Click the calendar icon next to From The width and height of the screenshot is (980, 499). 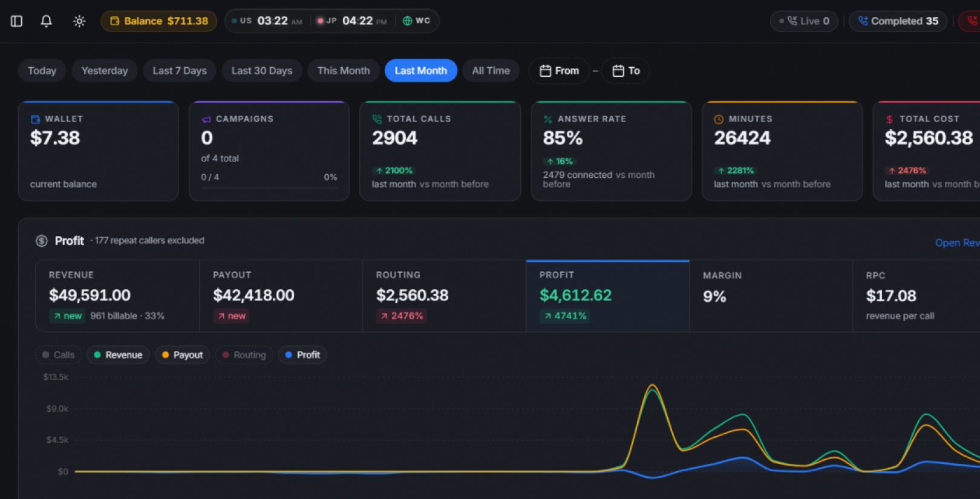coord(545,71)
